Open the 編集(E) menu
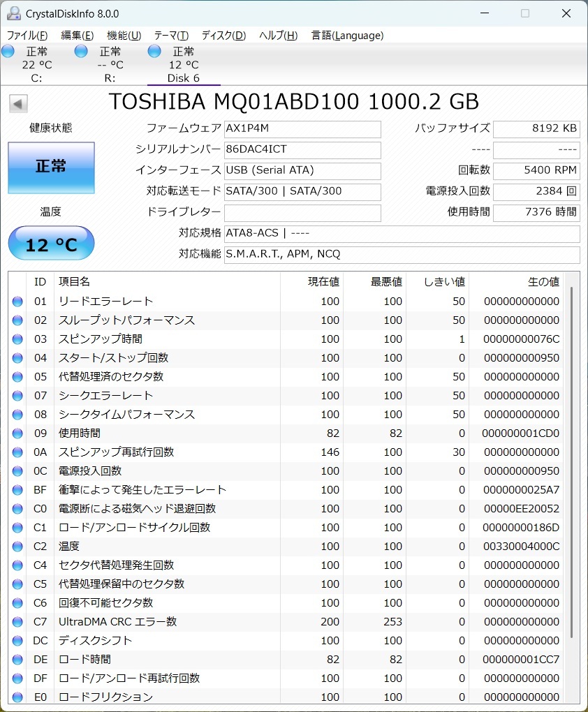 pos(78,36)
